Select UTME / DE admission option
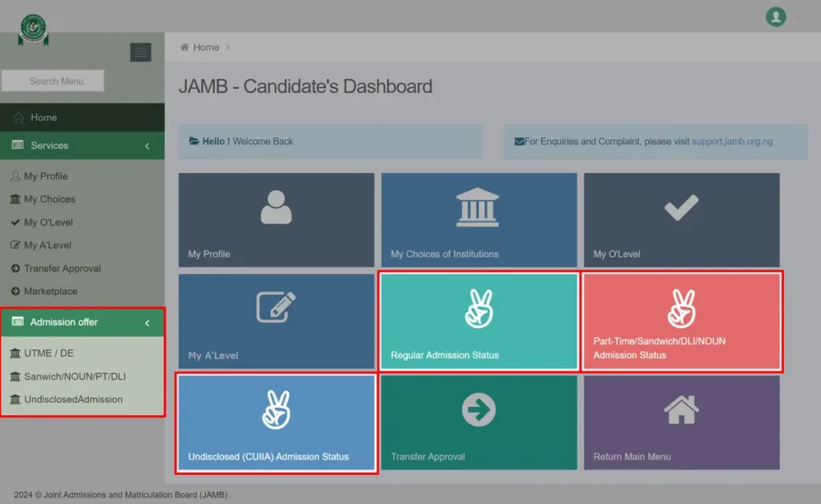This screenshot has width=821, height=504. [49, 353]
